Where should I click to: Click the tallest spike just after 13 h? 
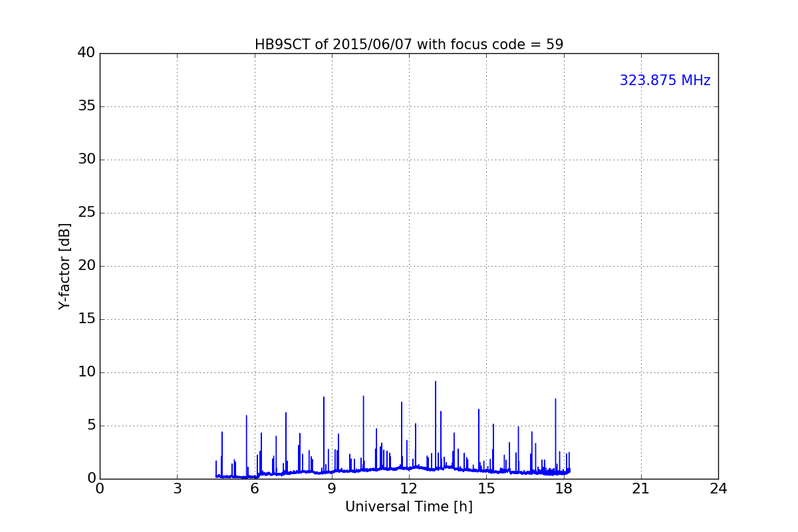tap(436, 426)
